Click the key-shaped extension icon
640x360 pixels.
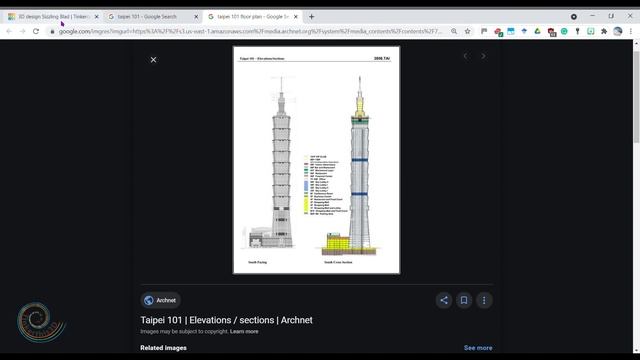click(x=577, y=31)
